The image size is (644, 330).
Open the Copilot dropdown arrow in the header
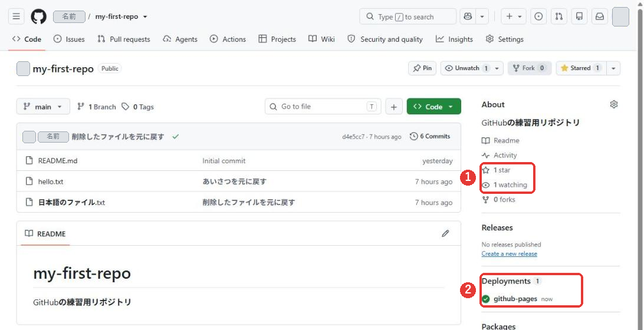(482, 17)
